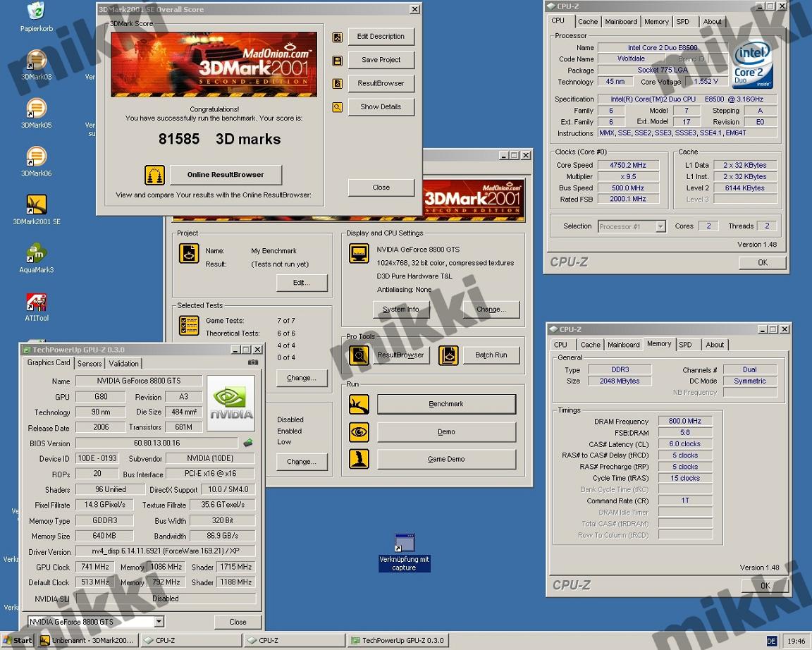
Task: Click OK in the upper CPU-Z window
Action: 763,262
